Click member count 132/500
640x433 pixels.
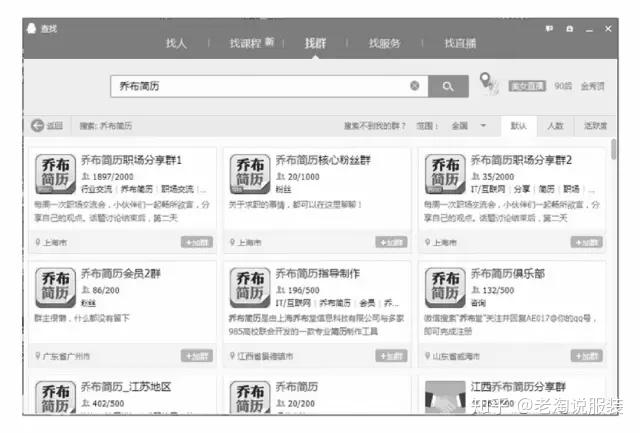click(498, 290)
